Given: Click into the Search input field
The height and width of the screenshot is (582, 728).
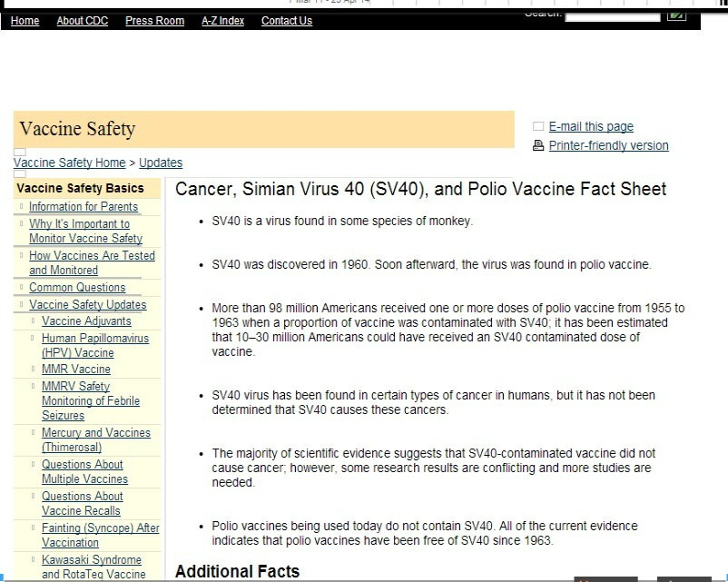Looking at the screenshot, I should (613, 16).
